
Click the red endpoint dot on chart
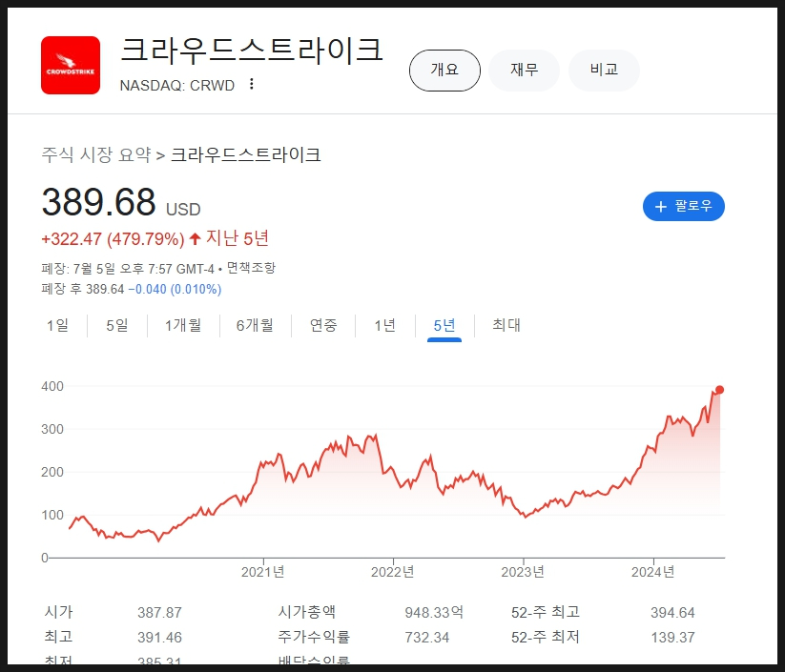click(719, 390)
